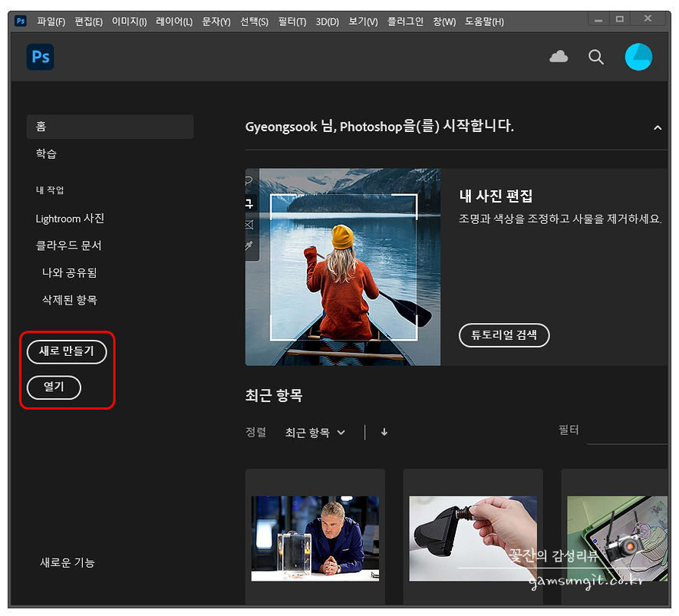Open the 플러그인 menu

pyautogui.click(x=405, y=21)
